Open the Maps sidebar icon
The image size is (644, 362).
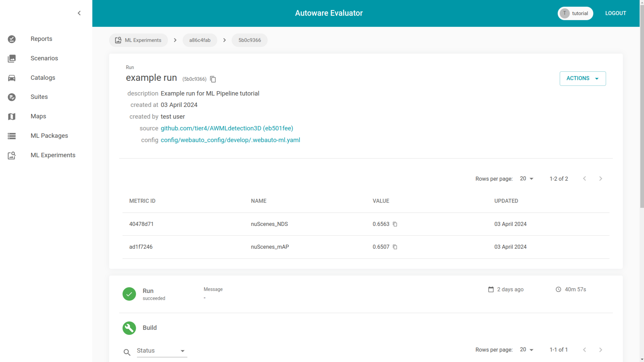pyautogui.click(x=12, y=116)
